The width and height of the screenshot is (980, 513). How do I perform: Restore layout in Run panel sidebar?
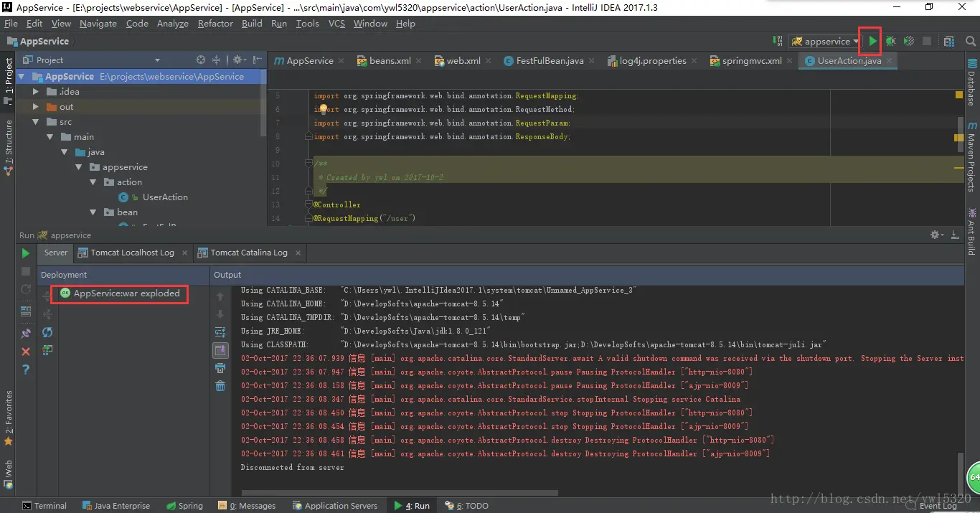tap(26, 311)
